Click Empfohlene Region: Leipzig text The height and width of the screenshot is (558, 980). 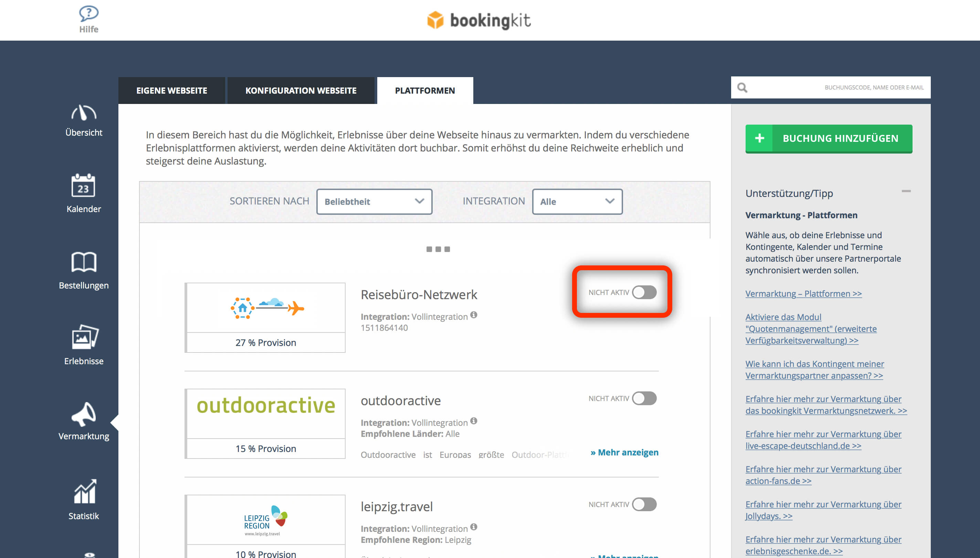coord(416,540)
